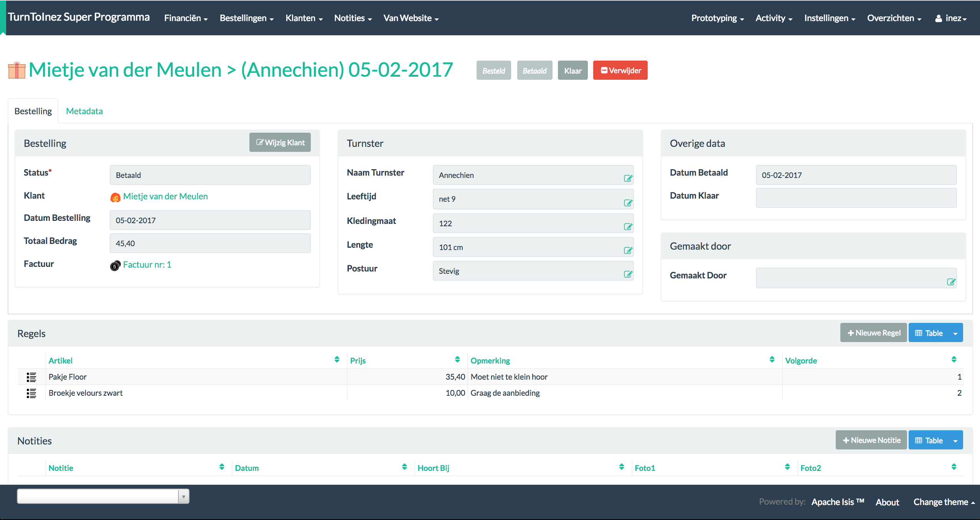Toggle sort order on Artikel column
Image resolution: width=980 pixels, height=520 pixels.
(337, 359)
